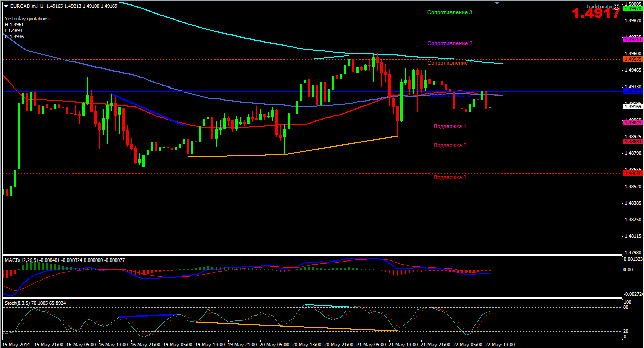Image resolution: width=644 pixels, height=348 pixels.
Task: Select the Поддержка 1 label
Action: click(450, 126)
